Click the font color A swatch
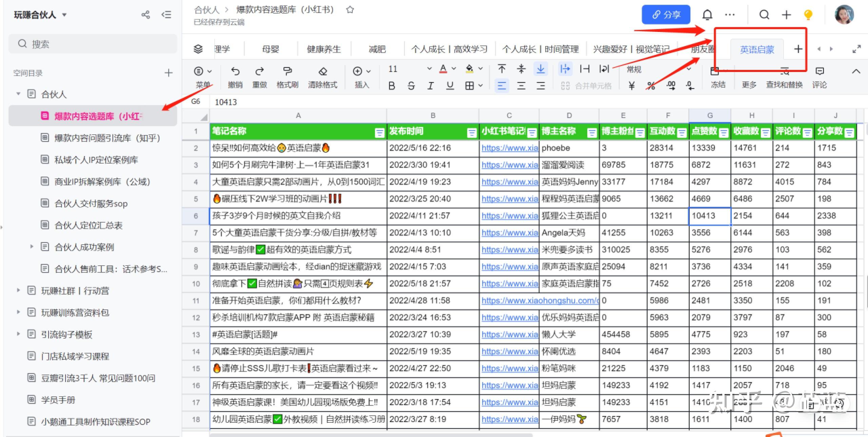Image resolution: width=868 pixels, height=437 pixels. [443, 69]
